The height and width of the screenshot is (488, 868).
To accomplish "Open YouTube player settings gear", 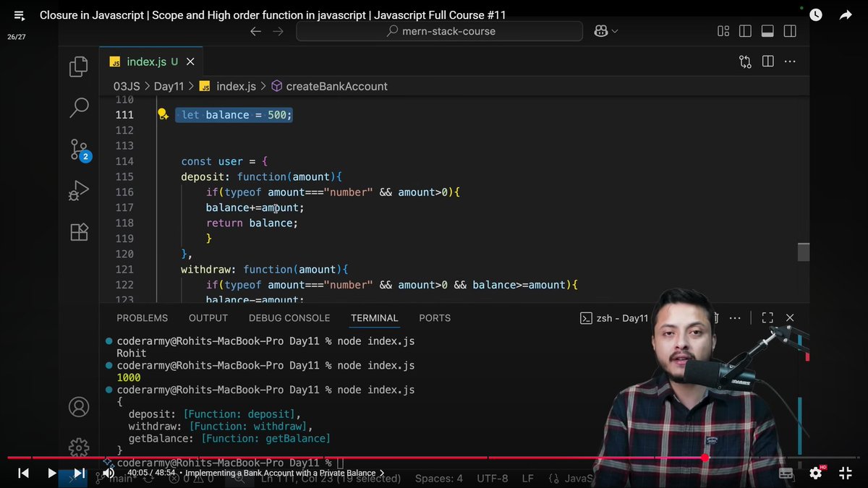I will point(816,473).
